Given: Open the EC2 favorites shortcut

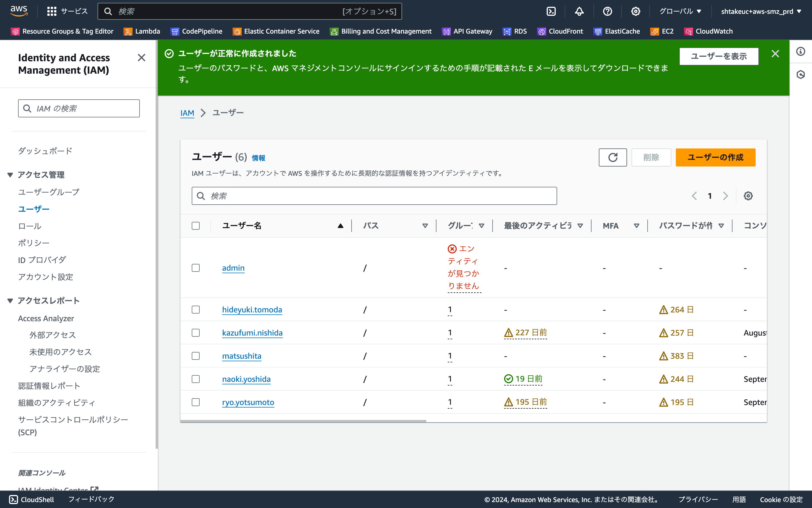Looking at the screenshot, I should pyautogui.click(x=662, y=31).
